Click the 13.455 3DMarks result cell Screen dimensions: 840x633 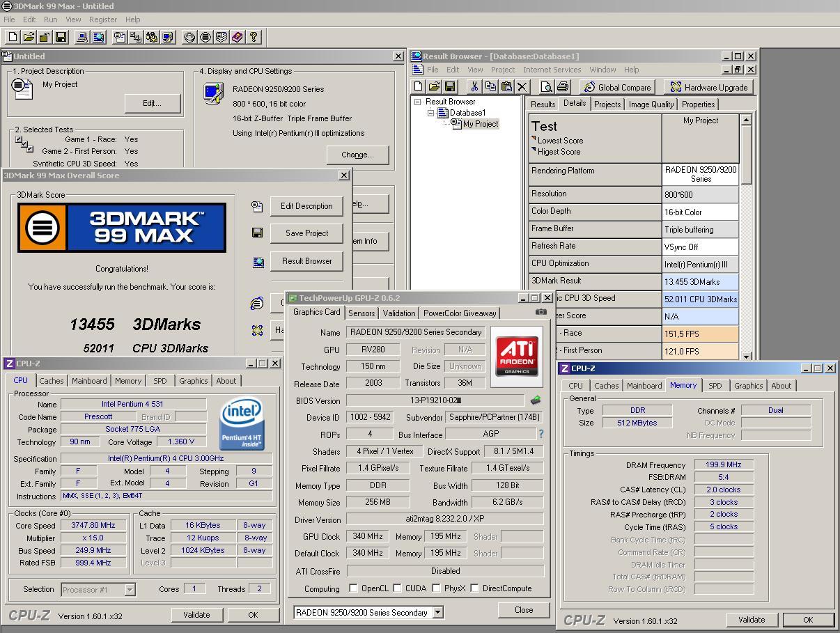(x=701, y=281)
